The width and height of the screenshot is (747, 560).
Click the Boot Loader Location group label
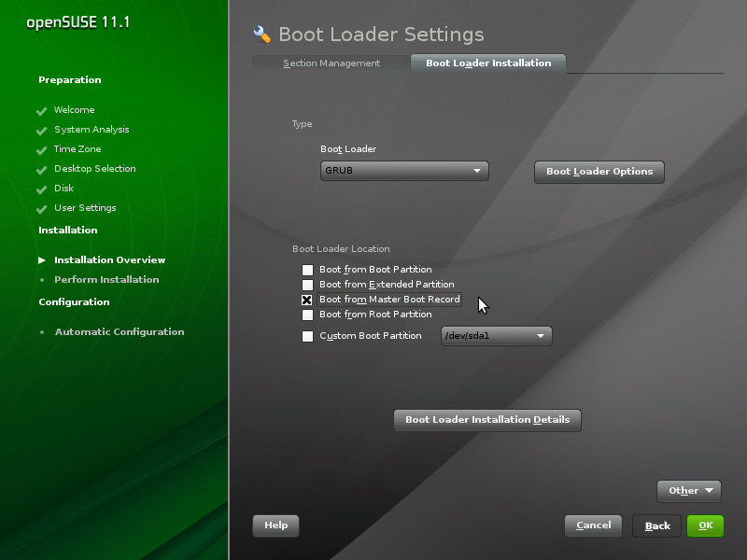pos(341,248)
